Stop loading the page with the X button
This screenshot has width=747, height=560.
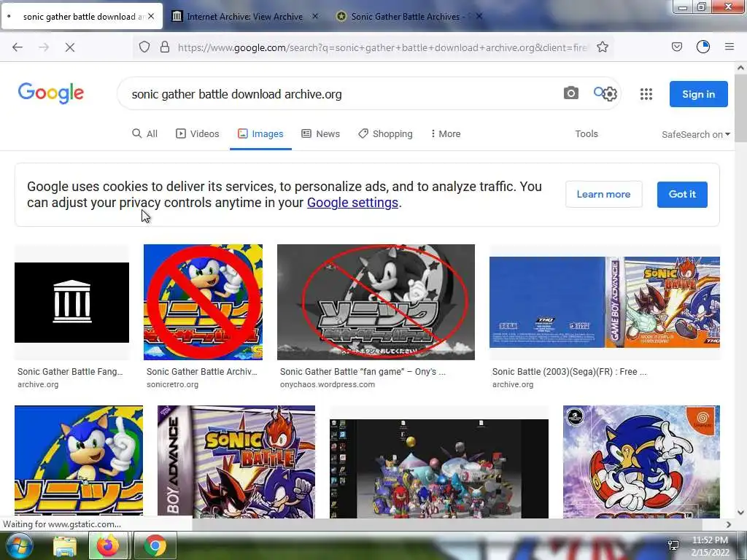69,47
